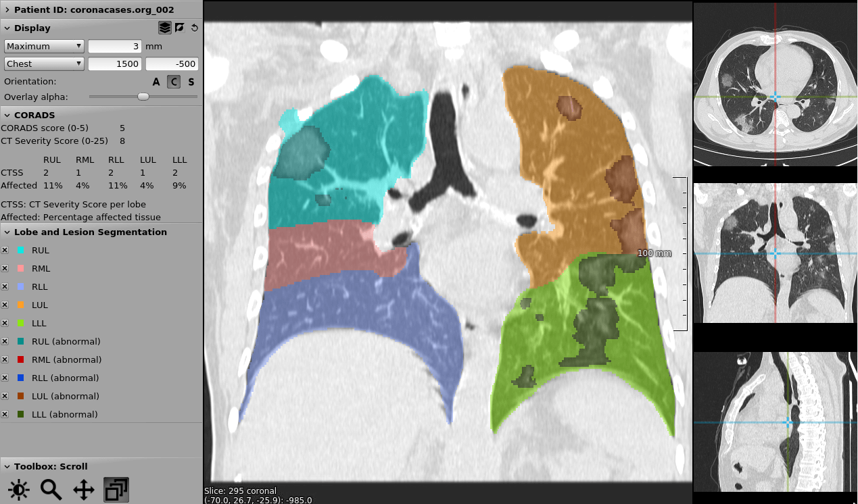
Task: Click the invert display icon
Action: coord(180,28)
